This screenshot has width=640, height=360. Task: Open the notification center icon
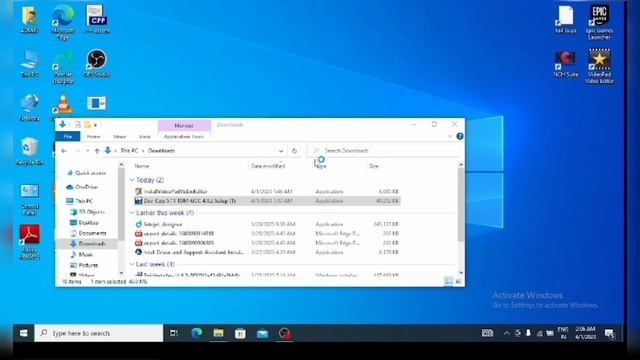(x=610, y=333)
